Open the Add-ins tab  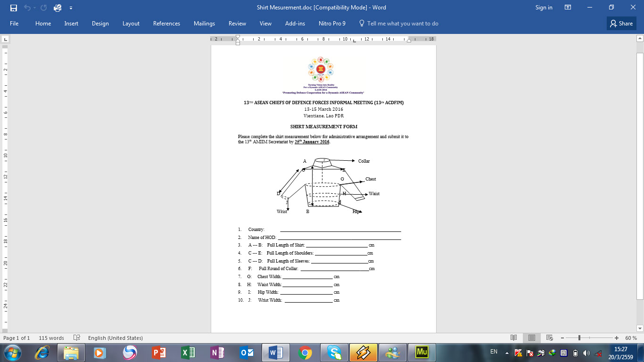click(295, 24)
